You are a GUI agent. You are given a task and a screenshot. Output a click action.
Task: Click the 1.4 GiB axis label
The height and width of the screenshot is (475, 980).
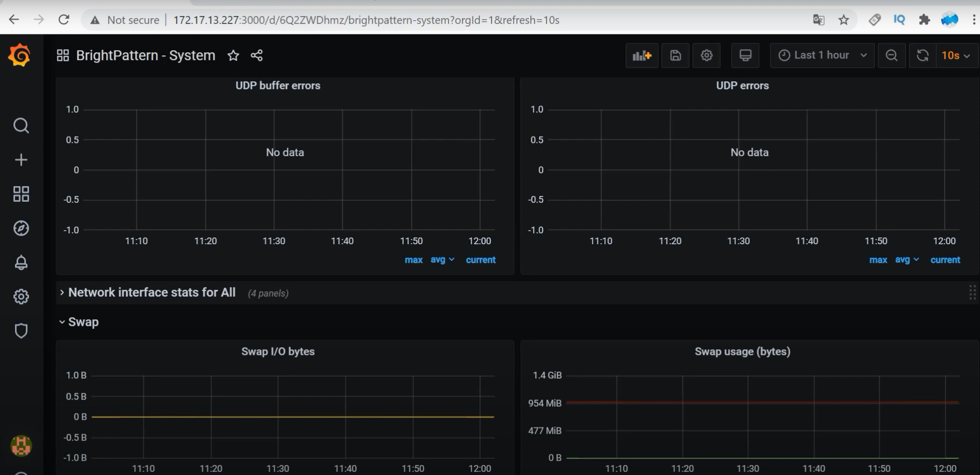pos(547,375)
